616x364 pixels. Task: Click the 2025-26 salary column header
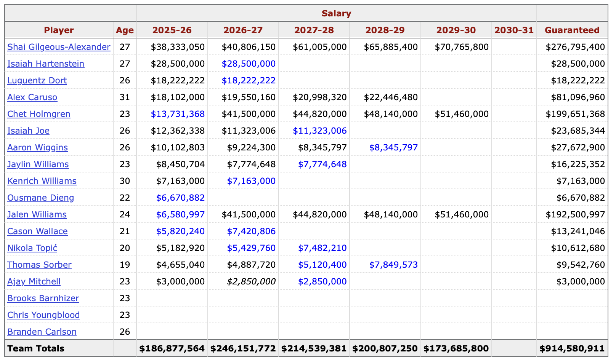[x=172, y=30]
